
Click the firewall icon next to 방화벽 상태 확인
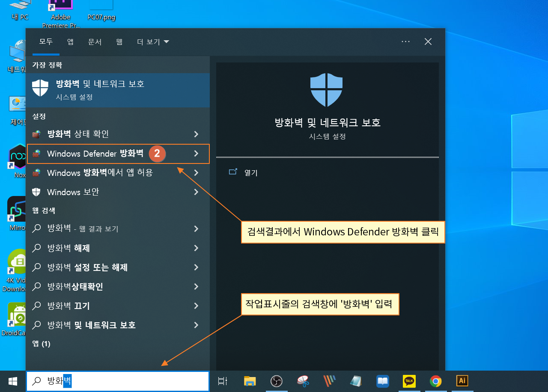pyautogui.click(x=36, y=134)
